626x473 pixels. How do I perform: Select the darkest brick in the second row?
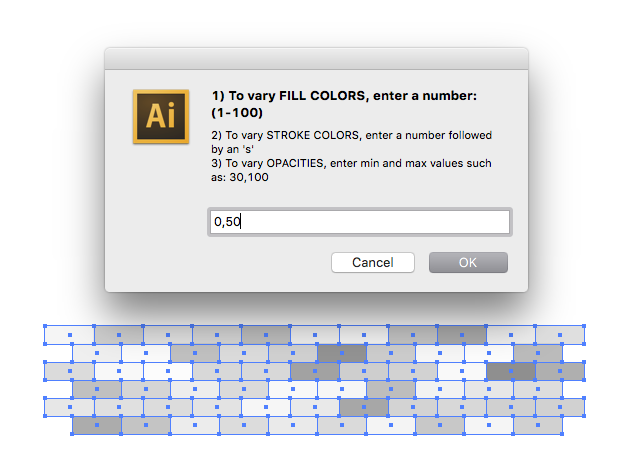pyautogui.click(x=342, y=353)
